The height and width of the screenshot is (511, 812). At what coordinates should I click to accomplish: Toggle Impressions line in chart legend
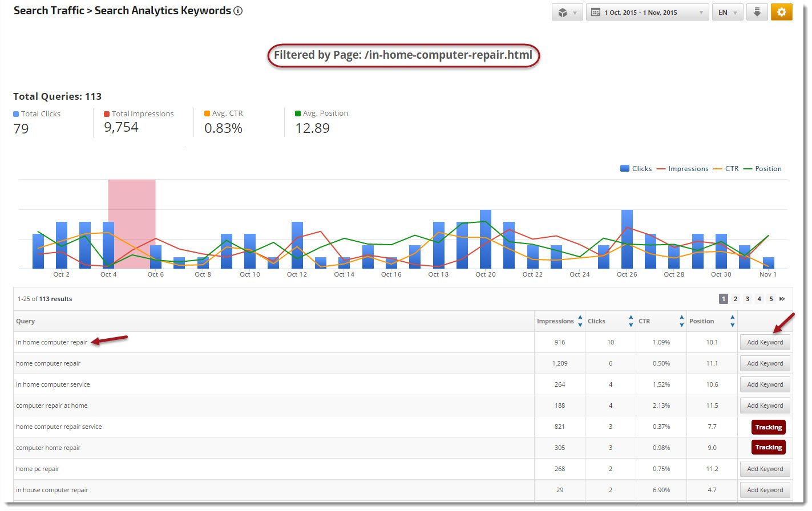pos(682,169)
